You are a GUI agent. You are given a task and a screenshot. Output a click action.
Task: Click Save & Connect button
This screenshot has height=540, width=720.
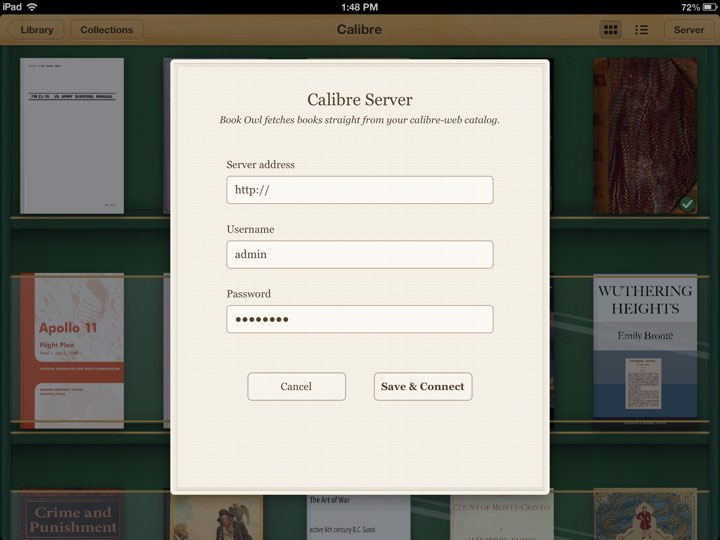coord(423,387)
